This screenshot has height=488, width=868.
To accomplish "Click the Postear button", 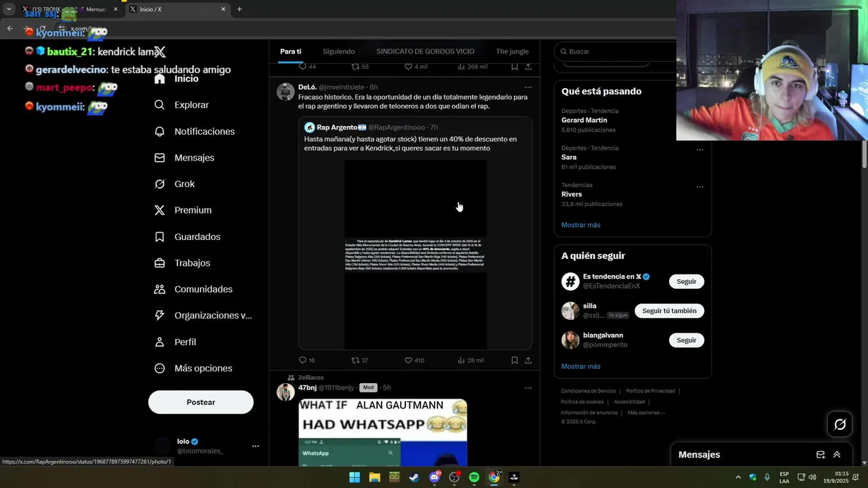I will (201, 402).
